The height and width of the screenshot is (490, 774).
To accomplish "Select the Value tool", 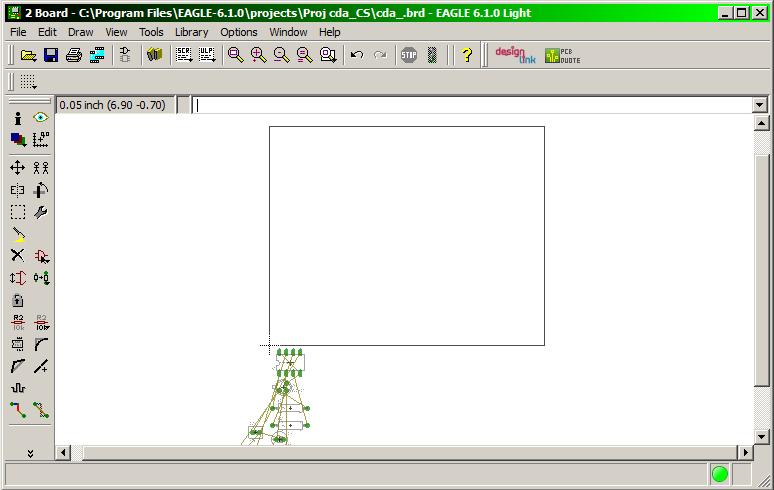I will (41, 322).
